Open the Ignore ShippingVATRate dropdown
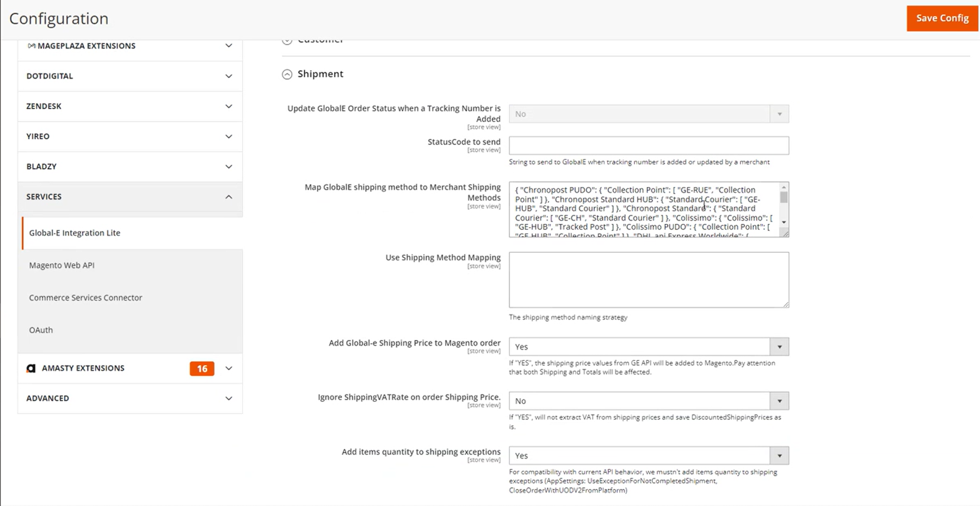The image size is (980, 506). pyautogui.click(x=780, y=401)
